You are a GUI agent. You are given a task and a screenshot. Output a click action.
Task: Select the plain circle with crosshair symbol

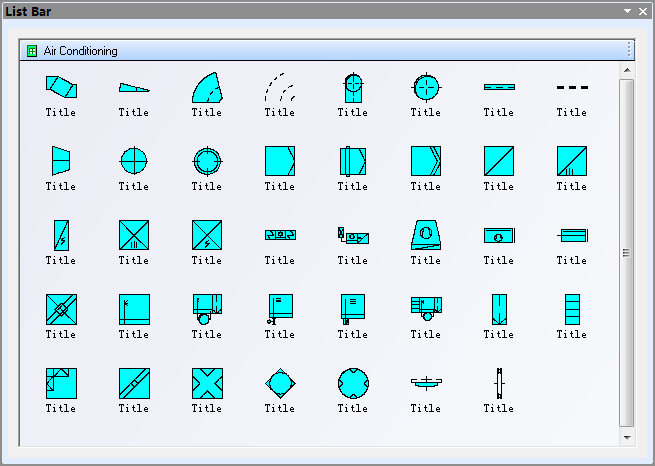(x=133, y=161)
